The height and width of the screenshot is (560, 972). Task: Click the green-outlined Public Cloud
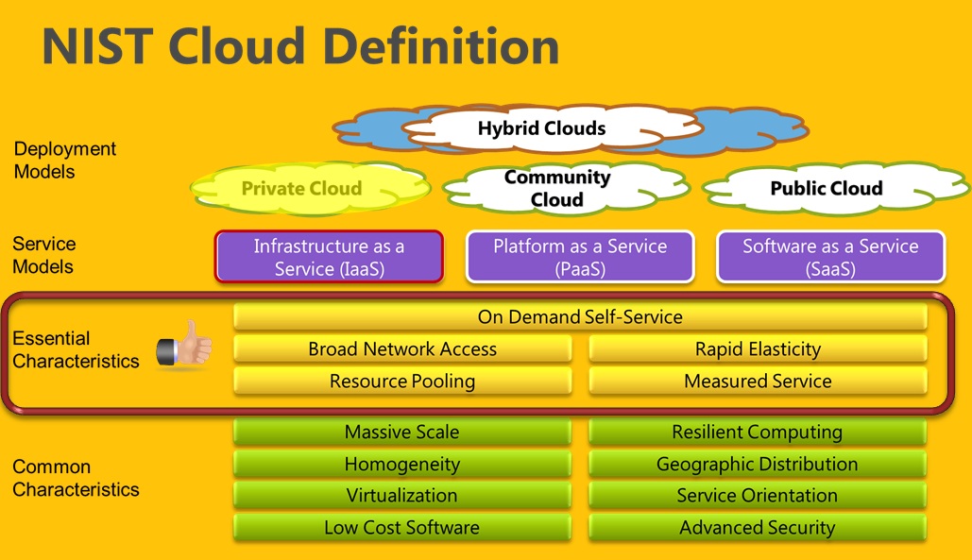click(x=835, y=188)
